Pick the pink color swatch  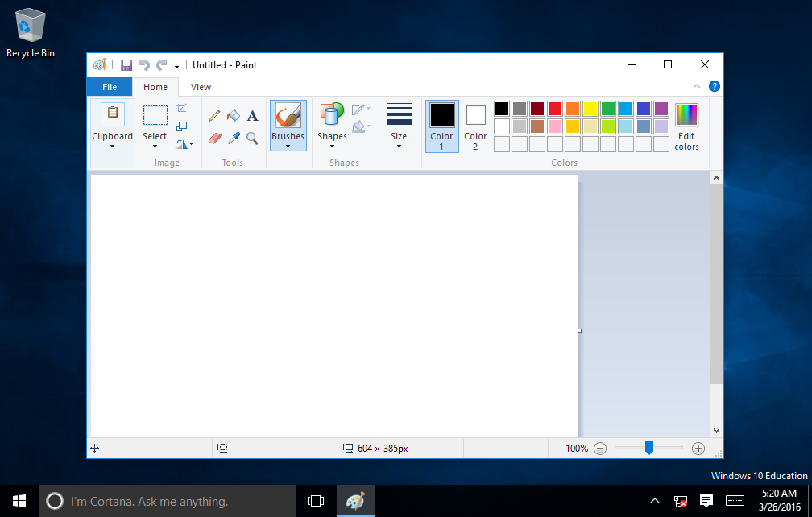click(x=554, y=126)
